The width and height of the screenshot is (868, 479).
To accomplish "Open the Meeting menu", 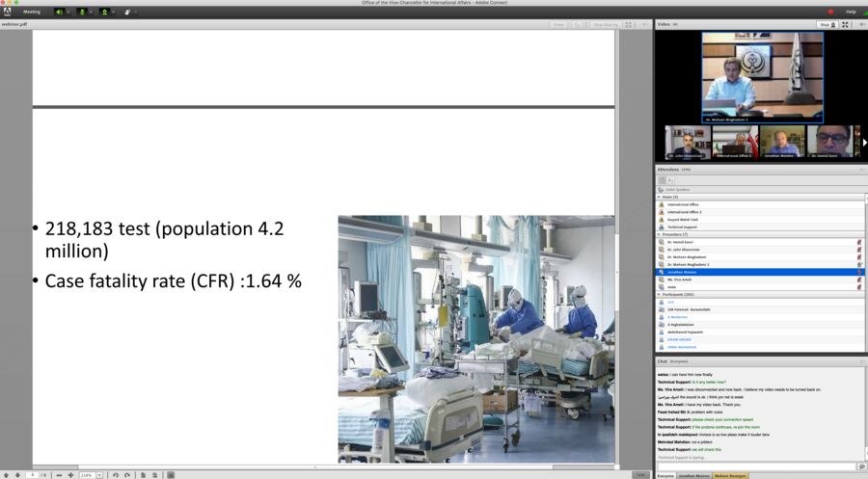I will pyautogui.click(x=32, y=12).
